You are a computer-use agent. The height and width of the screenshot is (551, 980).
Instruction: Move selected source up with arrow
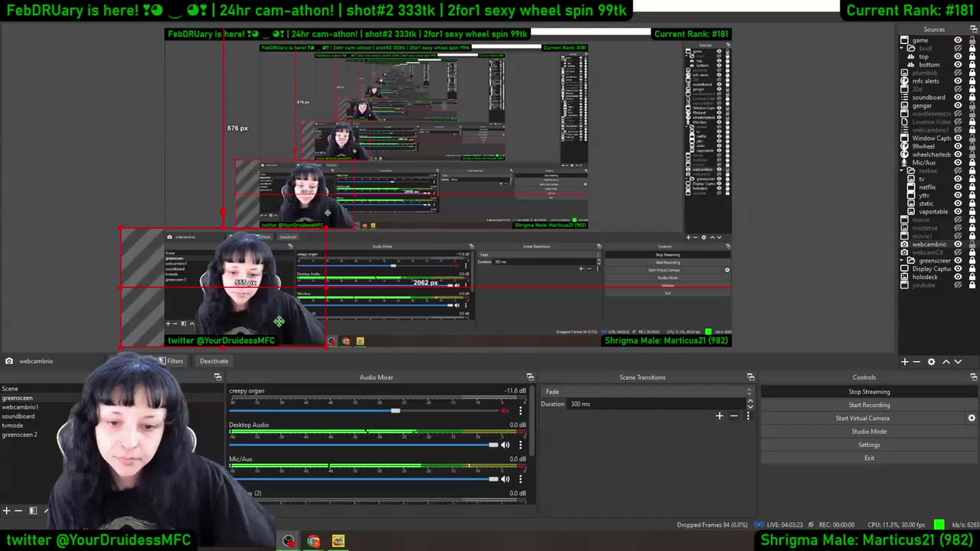pos(946,362)
